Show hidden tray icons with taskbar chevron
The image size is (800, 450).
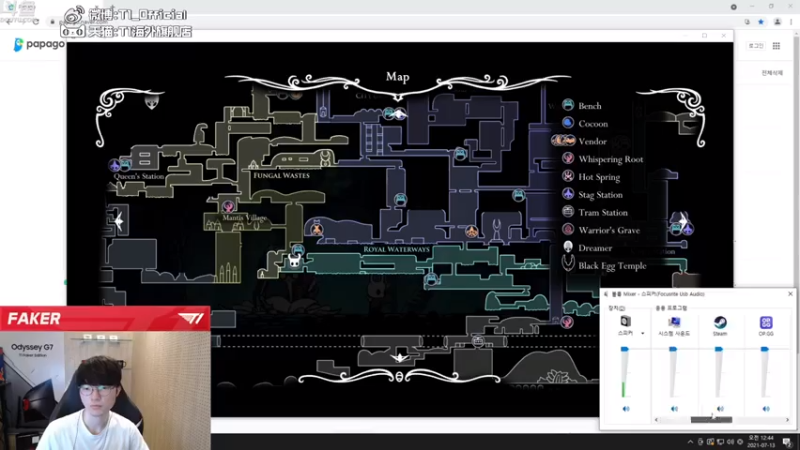click(690, 442)
